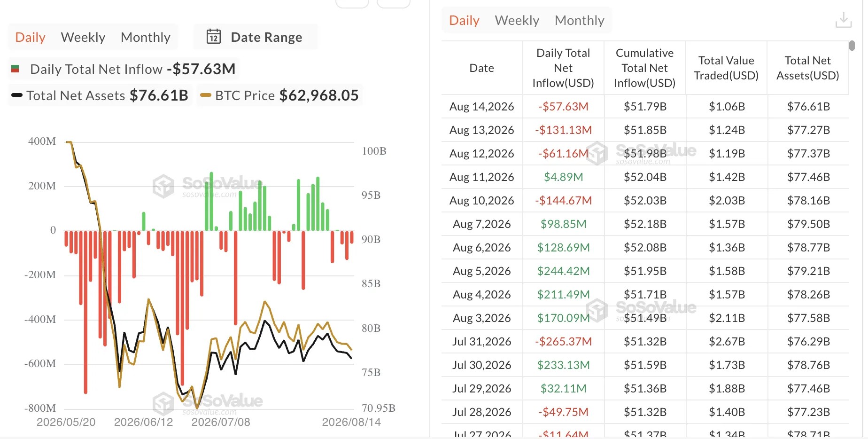
Task: Click the Aug 14,2026 date cell
Action: [482, 107]
